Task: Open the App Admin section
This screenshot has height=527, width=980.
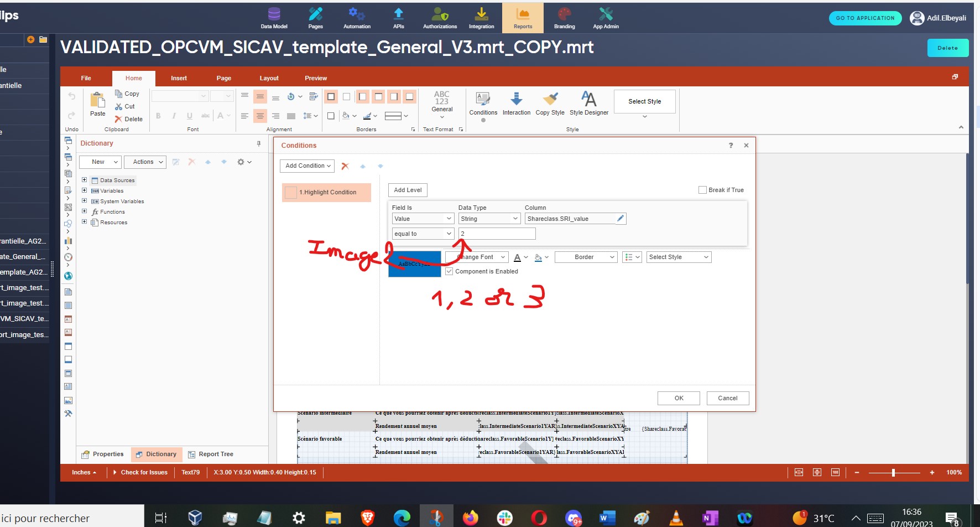Action: click(x=606, y=18)
